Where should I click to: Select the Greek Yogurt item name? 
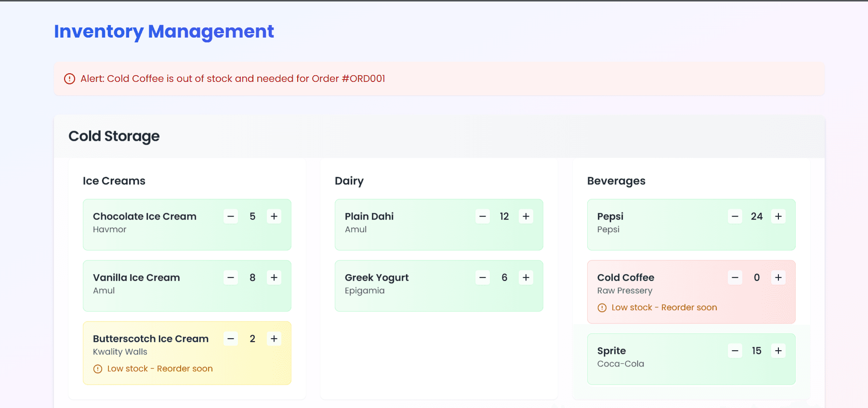(377, 277)
